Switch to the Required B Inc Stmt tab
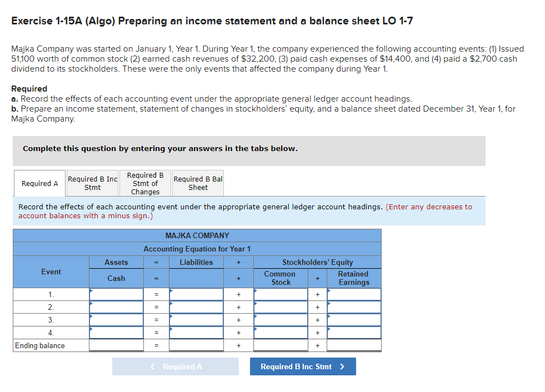The width and height of the screenshot is (545, 392). point(92,183)
